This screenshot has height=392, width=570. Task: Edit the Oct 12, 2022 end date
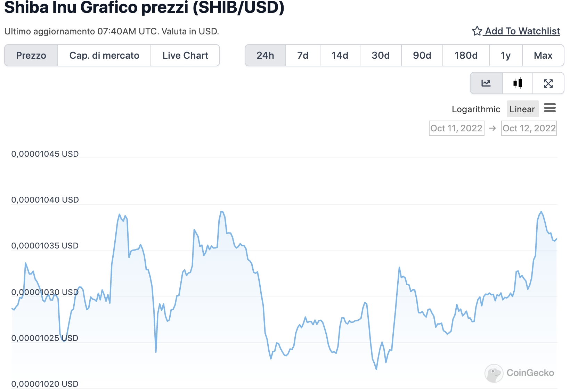529,128
